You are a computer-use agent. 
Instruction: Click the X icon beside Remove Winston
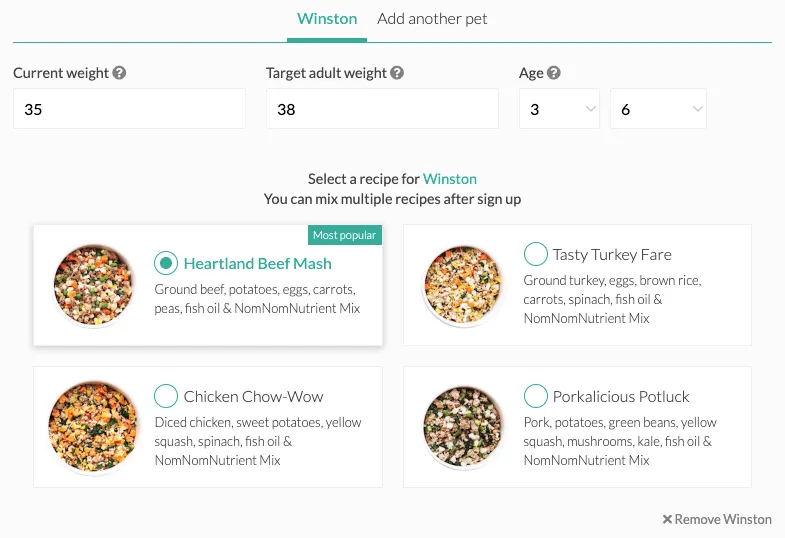point(667,520)
